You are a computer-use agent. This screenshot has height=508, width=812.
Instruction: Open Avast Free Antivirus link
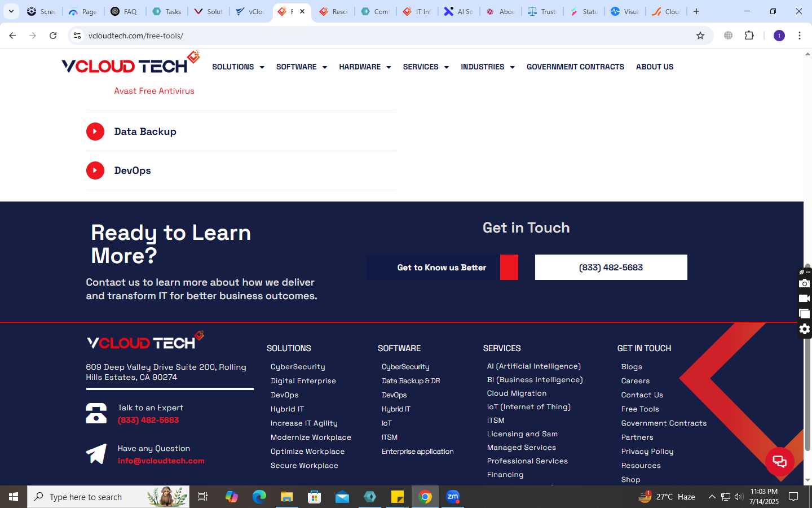[x=154, y=91]
